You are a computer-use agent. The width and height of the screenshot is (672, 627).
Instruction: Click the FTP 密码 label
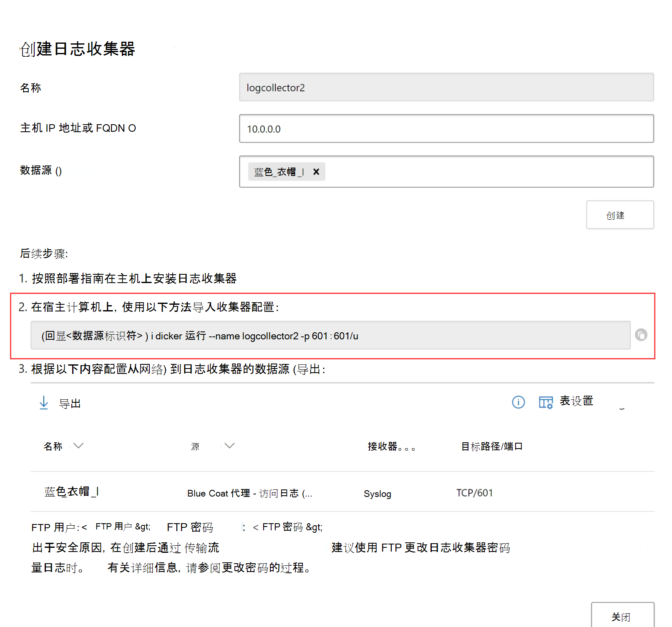(190, 527)
